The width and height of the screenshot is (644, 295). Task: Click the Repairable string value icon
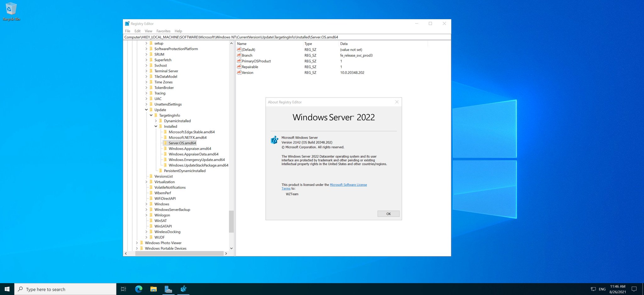click(x=239, y=67)
